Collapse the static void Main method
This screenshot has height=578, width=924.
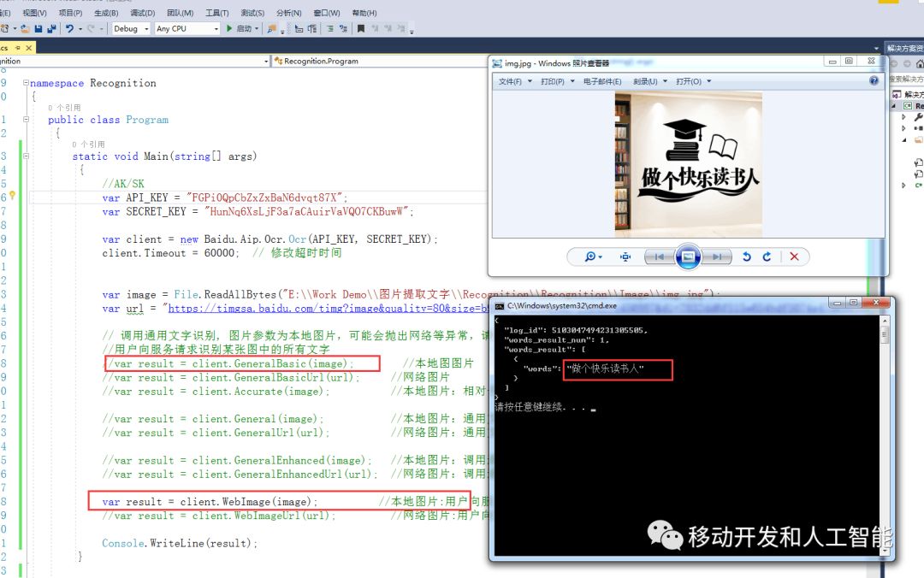coord(26,156)
